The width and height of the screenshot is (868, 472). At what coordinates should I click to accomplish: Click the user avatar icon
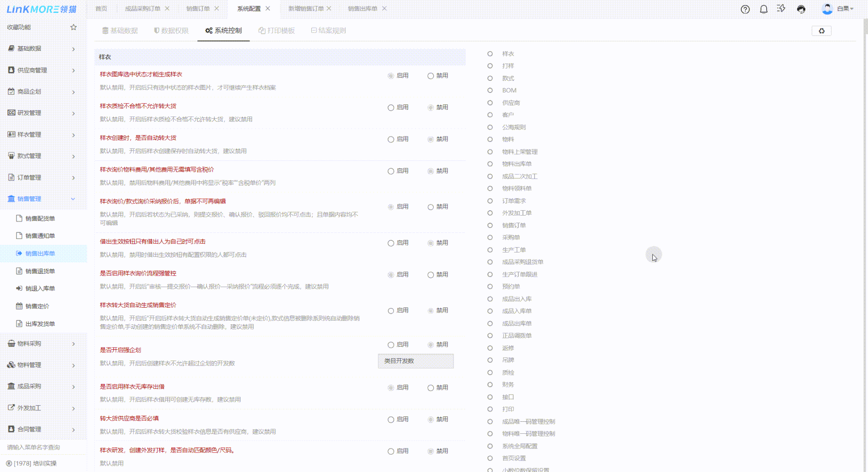pyautogui.click(x=827, y=9)
